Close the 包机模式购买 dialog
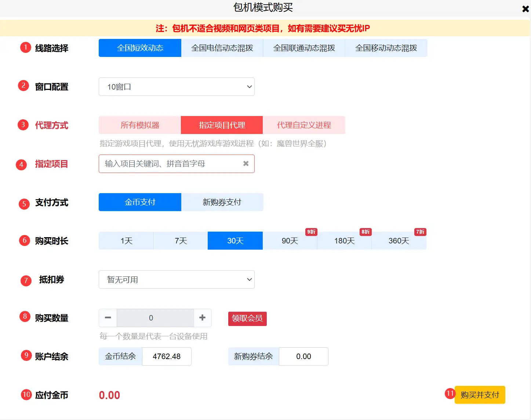Screen dimensions: 531x420 pyautogui.click(x=525, y=9)
